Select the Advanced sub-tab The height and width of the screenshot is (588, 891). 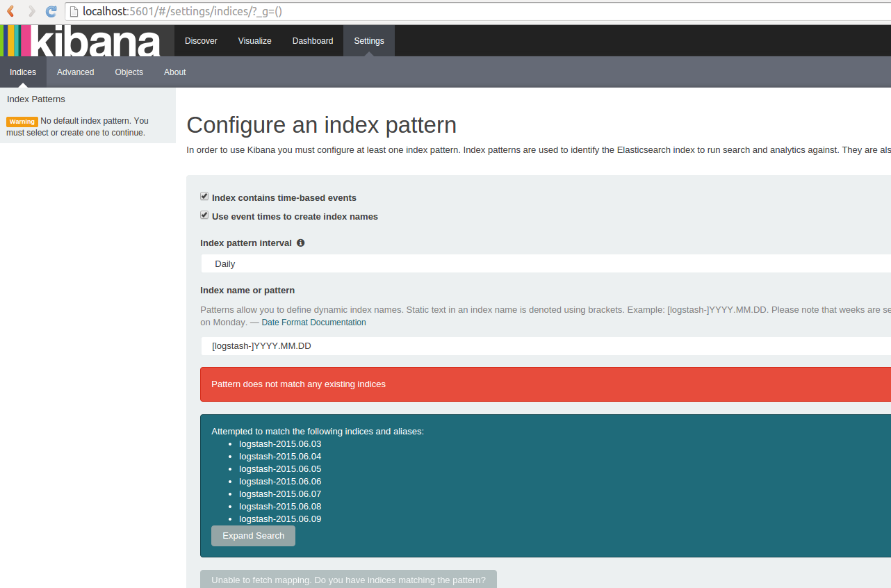[x=76, y=72]
